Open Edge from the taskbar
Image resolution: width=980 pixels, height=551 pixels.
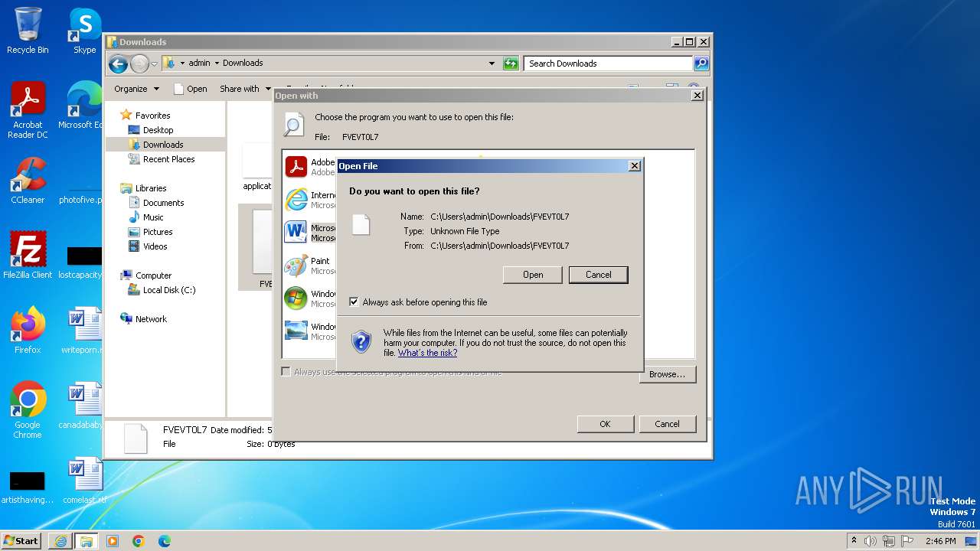[x=165, y=541]
